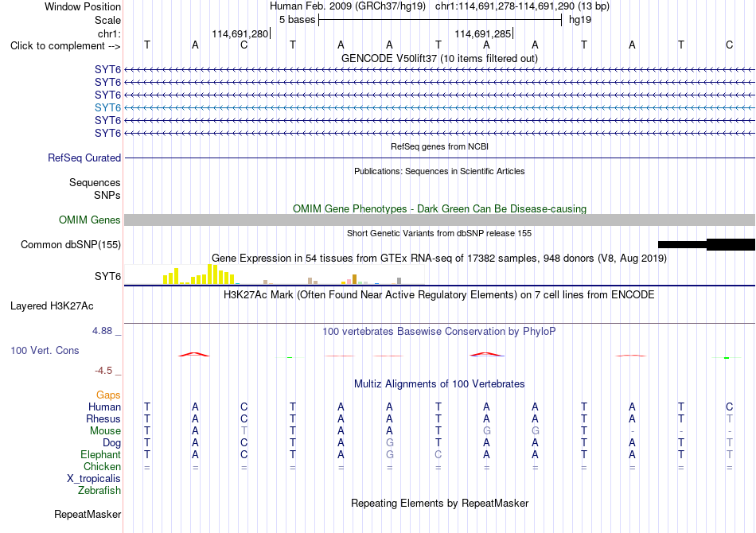Click the 'GENCODE V50lift37 (10 items filtered out)' title
The height and width of the screenshot is (533, 756).
[x=439, y=58]
